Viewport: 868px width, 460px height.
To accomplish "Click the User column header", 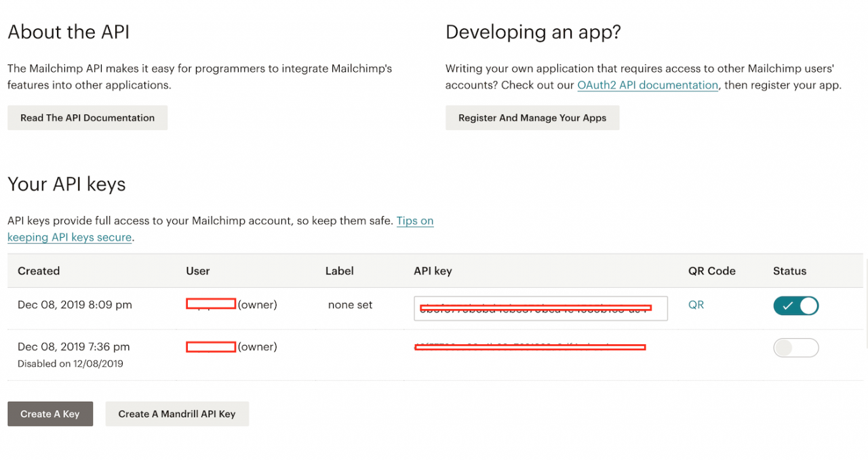I will point(198,271).
